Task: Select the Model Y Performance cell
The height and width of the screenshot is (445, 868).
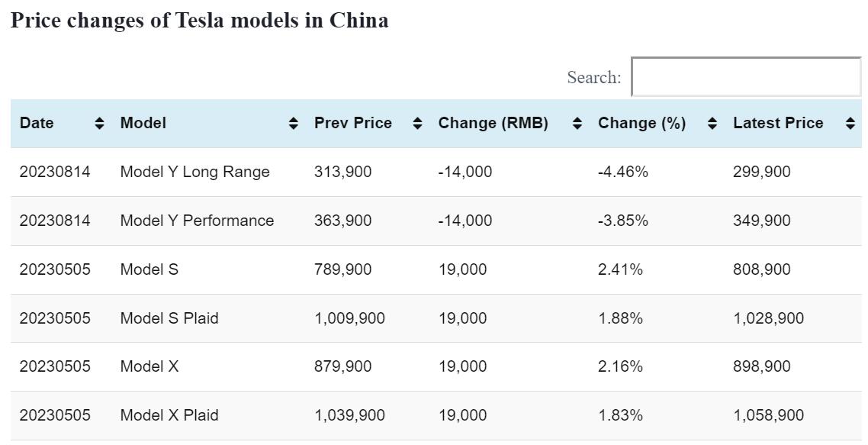Action: point(197,221)
